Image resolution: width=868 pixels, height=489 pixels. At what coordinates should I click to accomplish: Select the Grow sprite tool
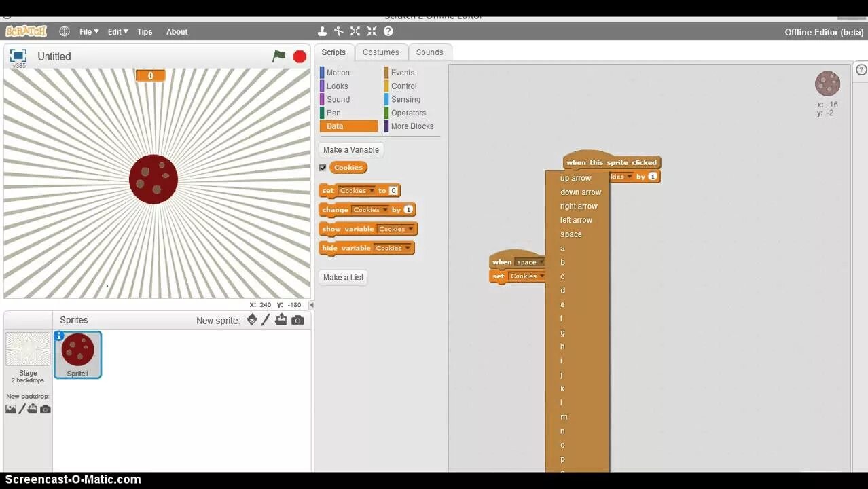tap(355, 31)
